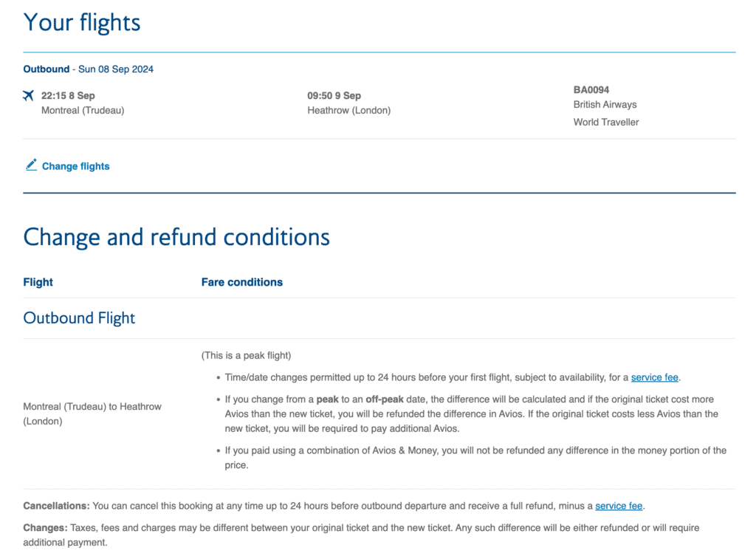Open the service fee link in fare conditions

point(655,377)
